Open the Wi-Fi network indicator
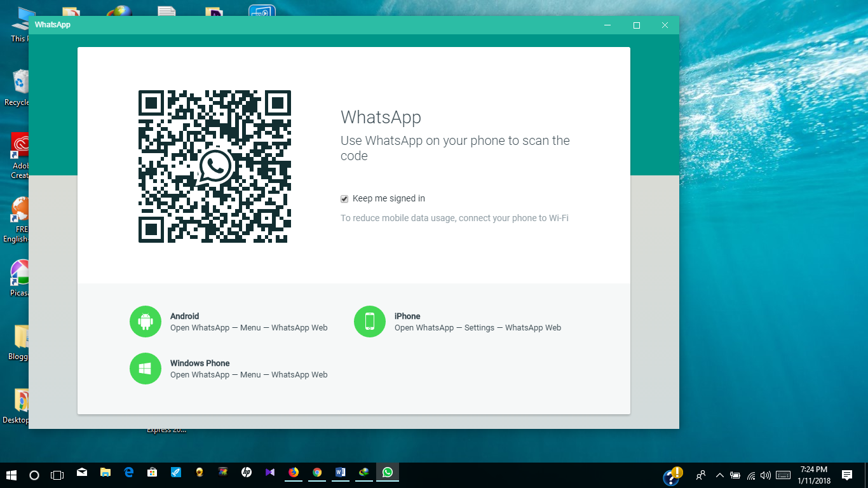This screenshot has width=868, height=488. point(752,475)
